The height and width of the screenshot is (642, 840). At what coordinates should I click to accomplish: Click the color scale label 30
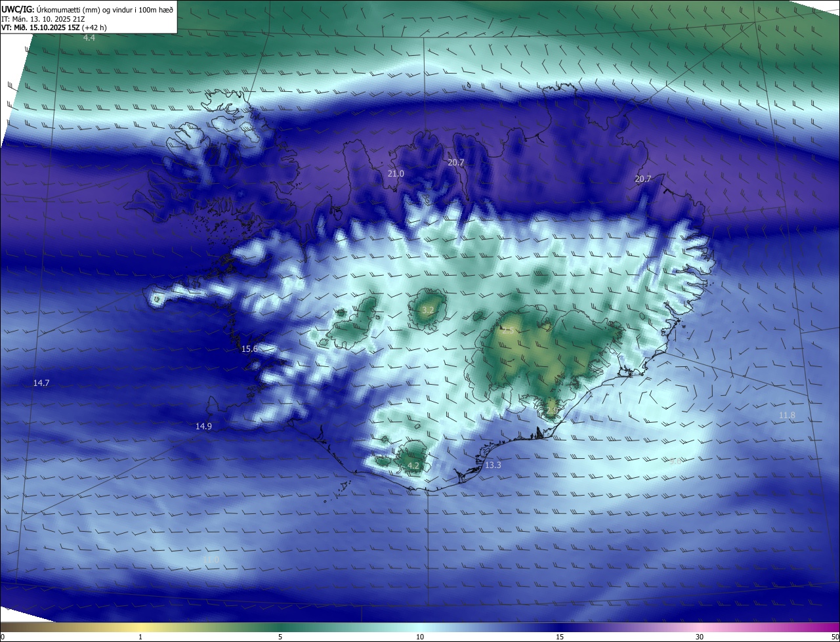[700, 637]
